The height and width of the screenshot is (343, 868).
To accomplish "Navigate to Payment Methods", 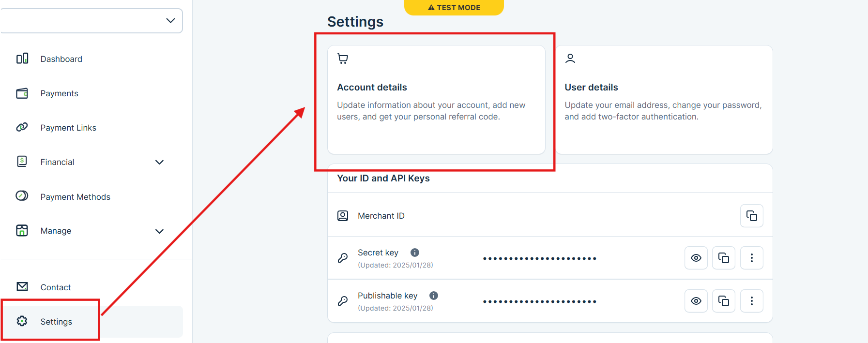I will (75, 197).
